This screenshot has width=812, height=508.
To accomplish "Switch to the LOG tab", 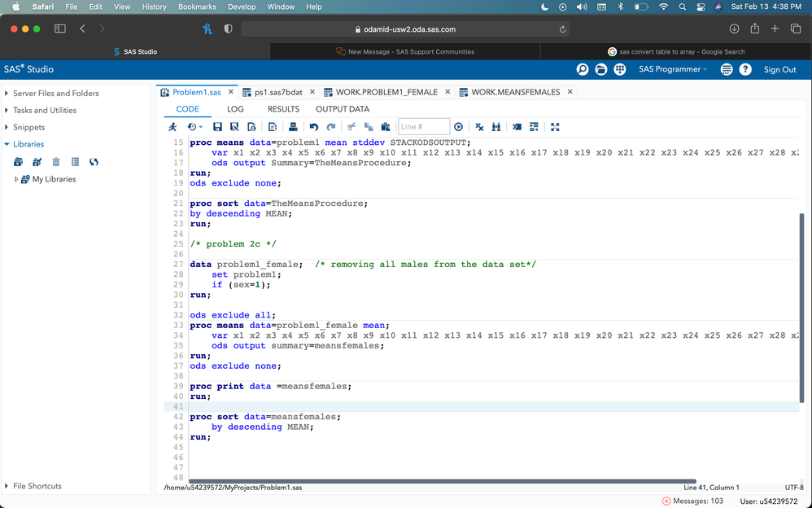I will tap(235, 109).
